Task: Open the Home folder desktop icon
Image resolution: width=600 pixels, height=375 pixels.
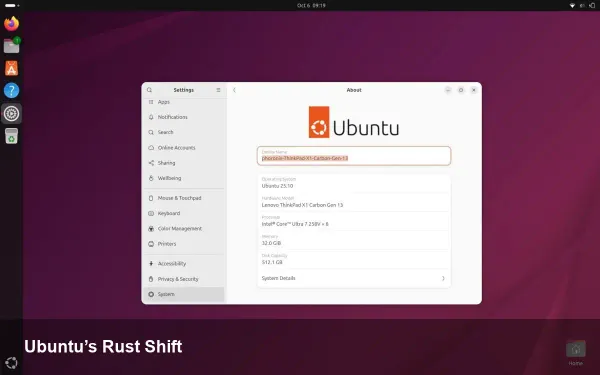Action: [576, 352]
